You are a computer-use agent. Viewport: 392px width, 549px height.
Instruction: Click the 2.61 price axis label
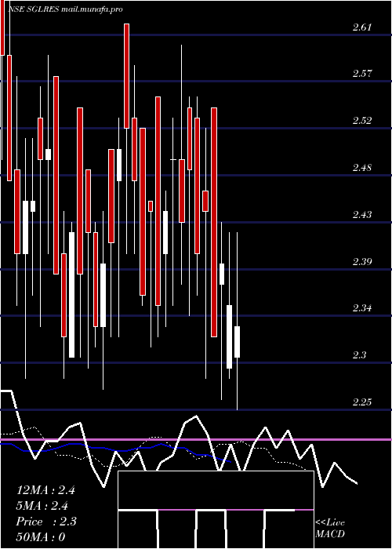[361, 27]
